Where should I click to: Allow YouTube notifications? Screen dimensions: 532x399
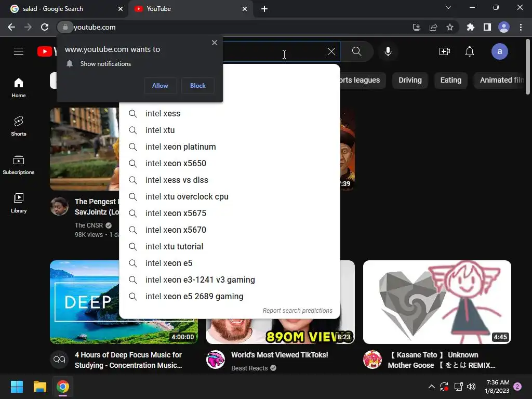tap(160, 86)
